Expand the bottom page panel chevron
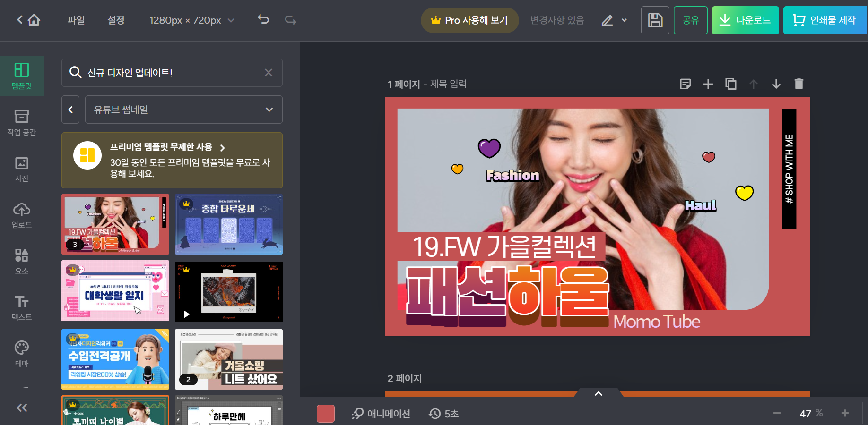868x425 pixels. point(599,393)
